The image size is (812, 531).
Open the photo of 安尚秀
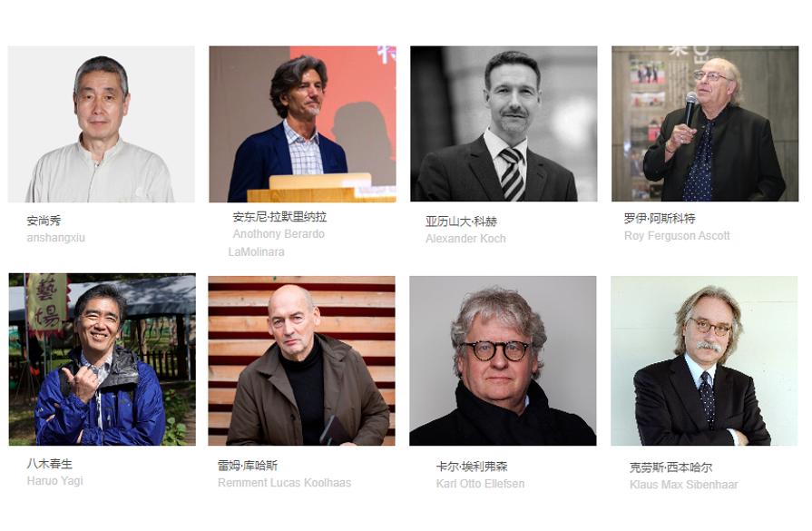tap(102, 123)
